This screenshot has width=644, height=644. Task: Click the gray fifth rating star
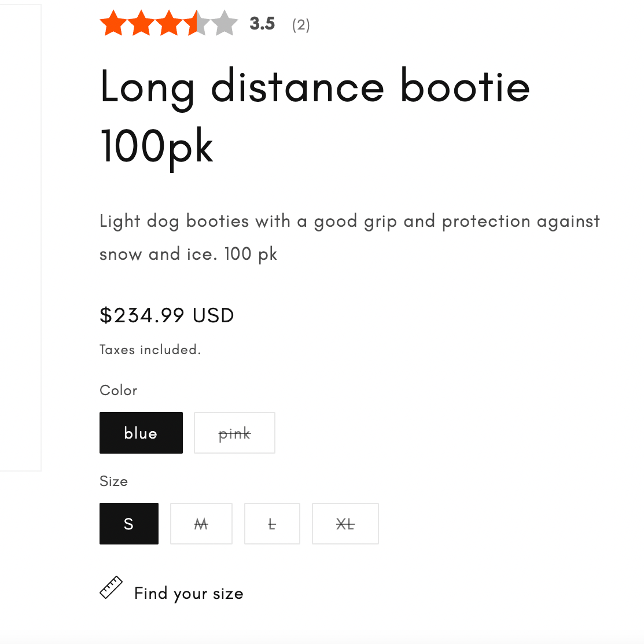224,24
